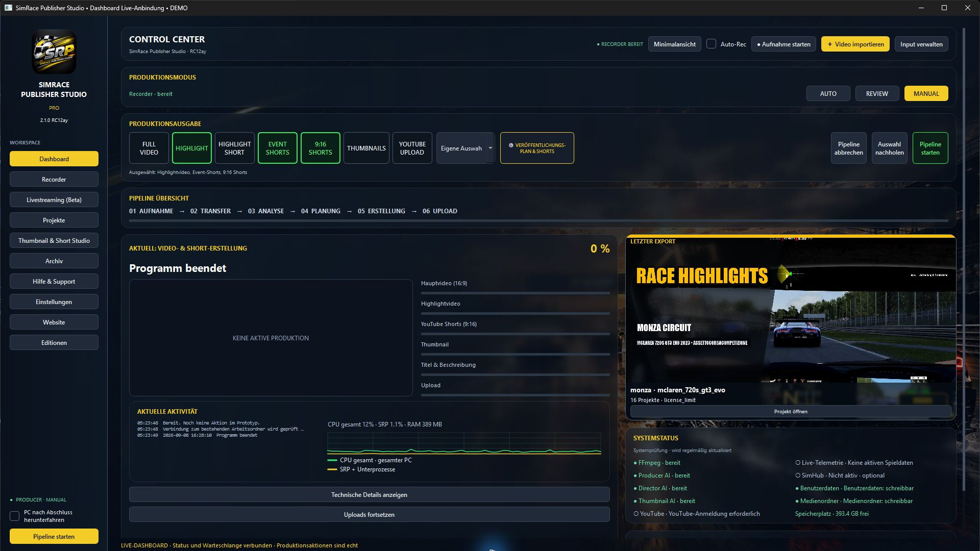This screenshot has height=551, width=980.
Task: Open the Projekte page
Action: point(54,220)
